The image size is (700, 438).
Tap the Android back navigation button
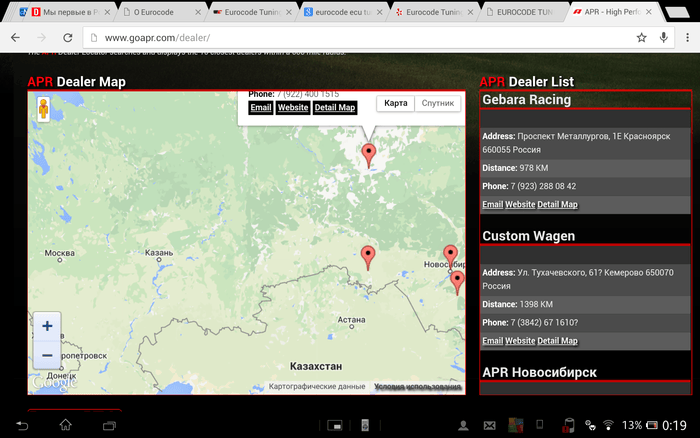(22, 425)
